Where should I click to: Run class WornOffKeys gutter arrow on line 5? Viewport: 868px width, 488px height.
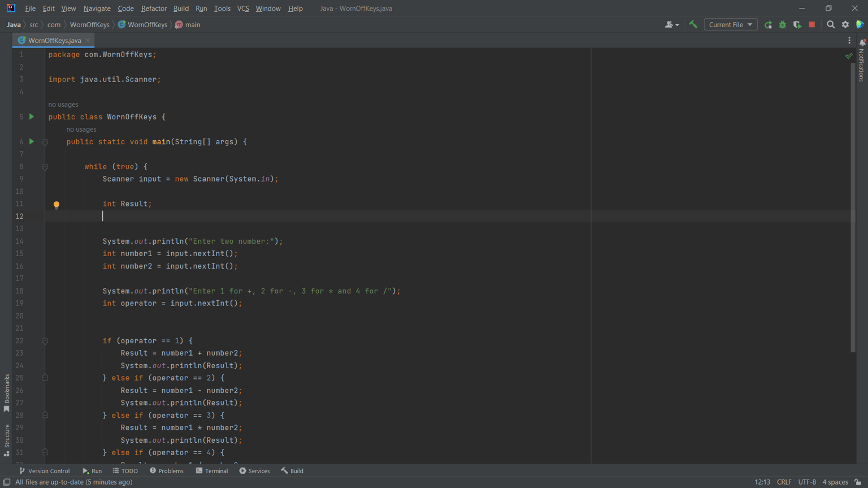(x=32, y=116)
